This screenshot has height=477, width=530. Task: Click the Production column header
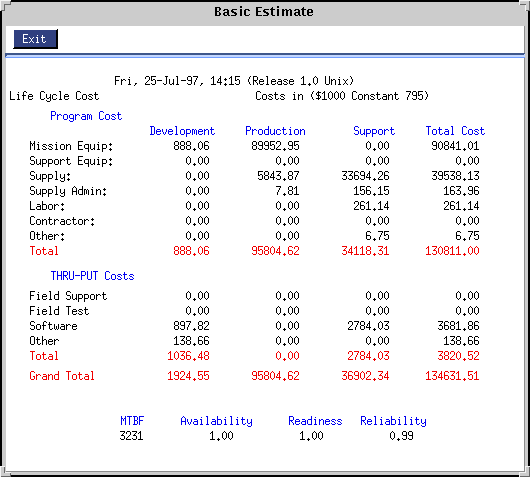(275, 131)
